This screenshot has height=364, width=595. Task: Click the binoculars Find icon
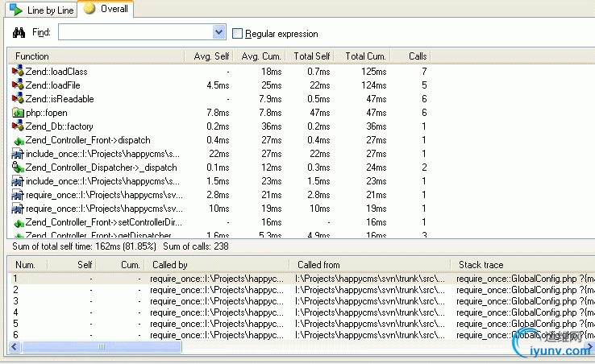pyautogui.click(x=19, y=33)
